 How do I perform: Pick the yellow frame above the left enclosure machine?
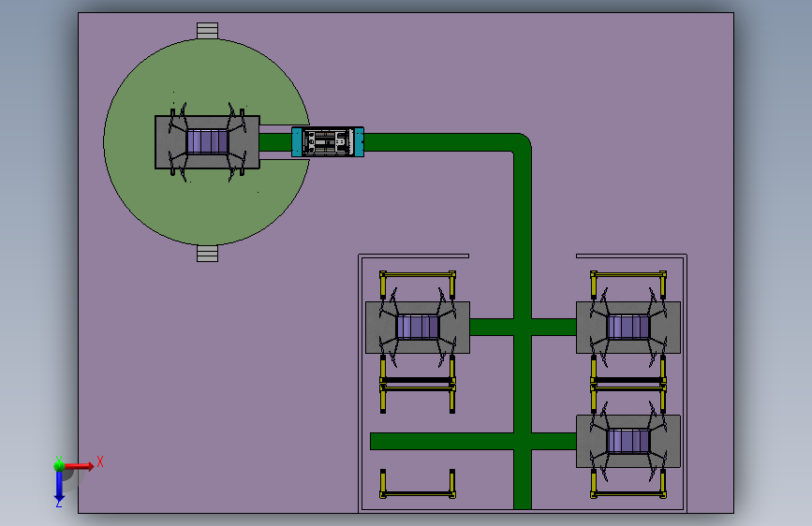(418, 285)
